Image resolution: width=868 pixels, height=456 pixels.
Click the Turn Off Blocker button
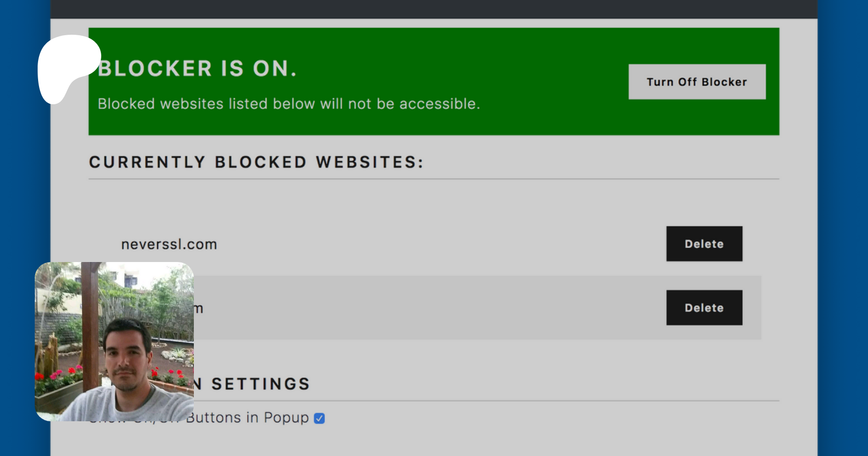click(x=697, y=82)
